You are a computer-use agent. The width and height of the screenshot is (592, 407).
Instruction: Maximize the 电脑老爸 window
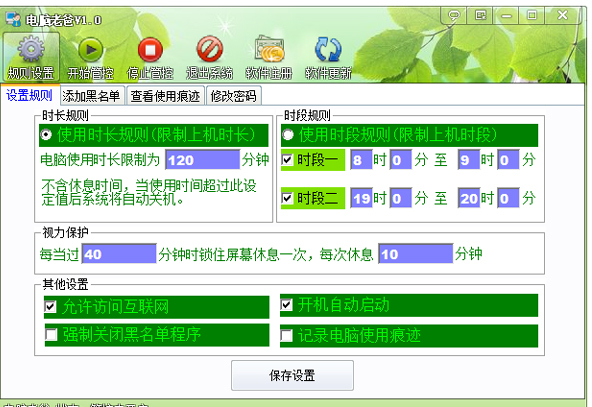[x=532, y=15]
